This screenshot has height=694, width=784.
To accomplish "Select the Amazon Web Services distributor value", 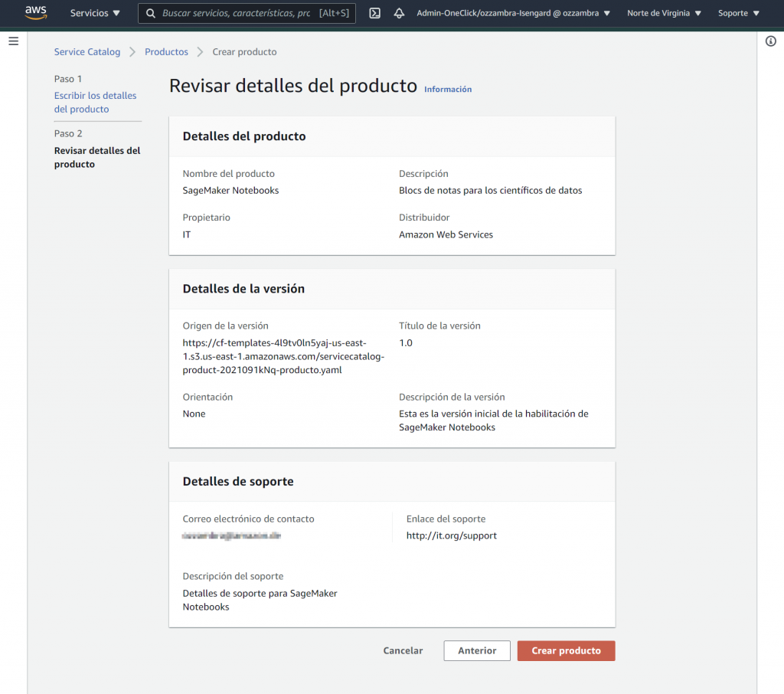I will click(x=446, y=234).
